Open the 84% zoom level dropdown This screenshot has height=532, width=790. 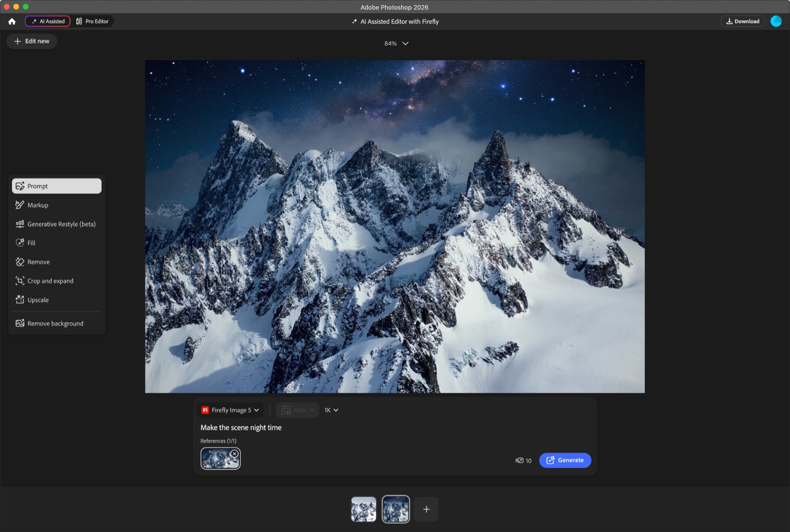click(396, 43)
